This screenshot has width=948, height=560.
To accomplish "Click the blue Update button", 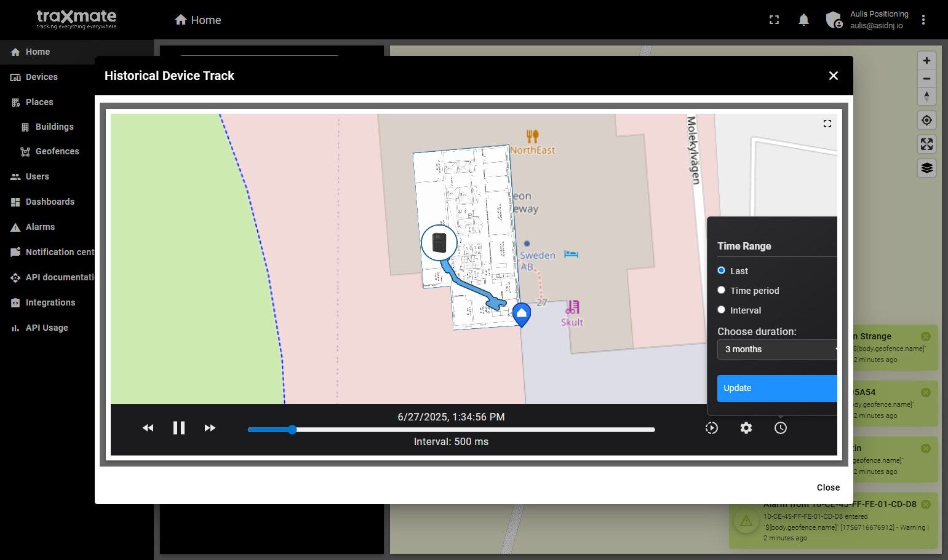I will 778,388.
